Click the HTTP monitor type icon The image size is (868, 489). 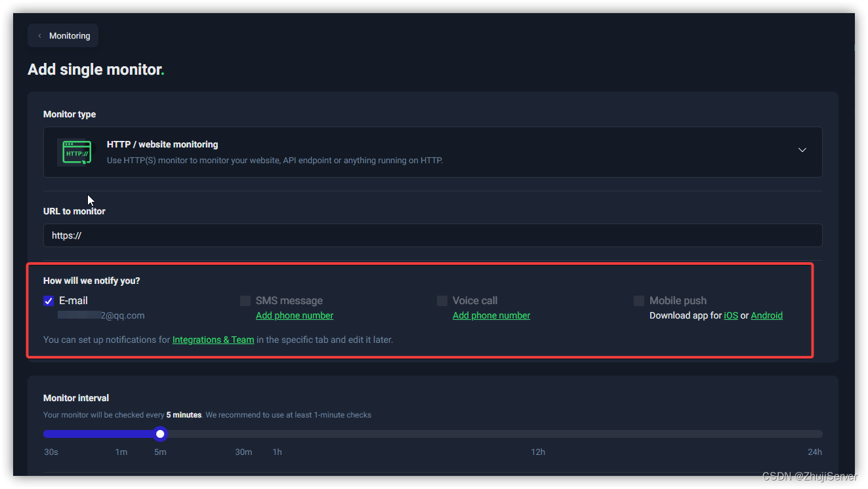click(x=77, y=152)
